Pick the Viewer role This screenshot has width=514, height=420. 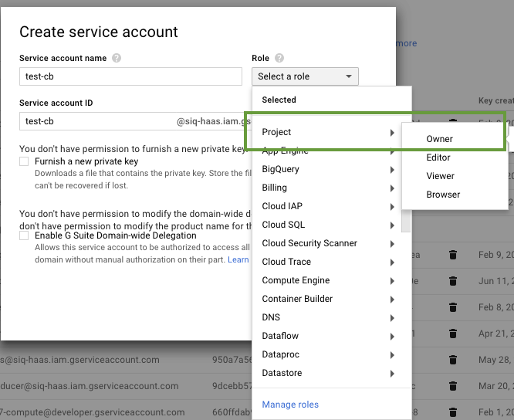pyautogui.click(x=441, y=176)
